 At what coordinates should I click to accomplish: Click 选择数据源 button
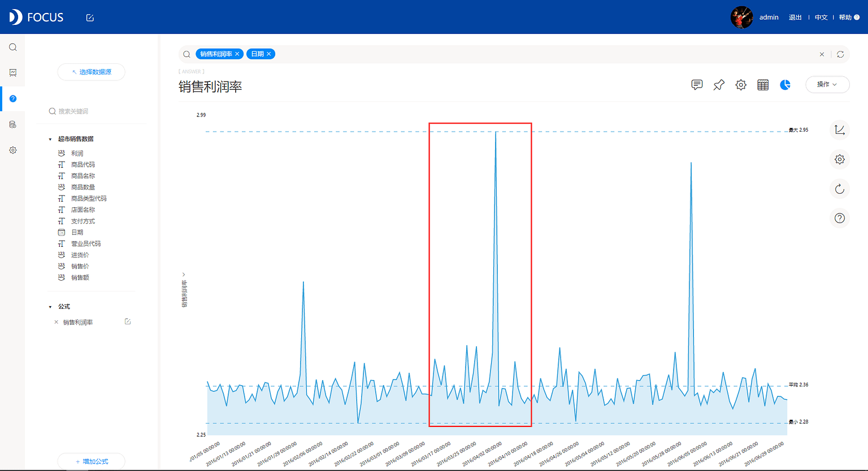click(x=92, y=72)
